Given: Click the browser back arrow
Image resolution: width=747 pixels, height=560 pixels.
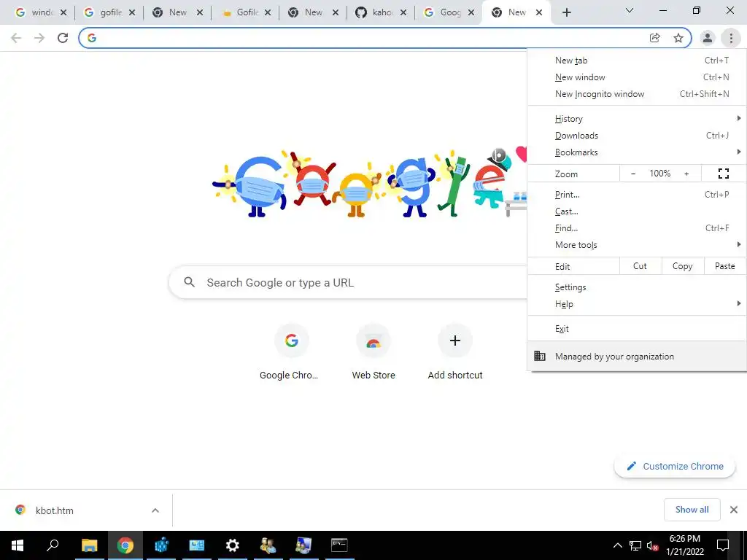Looking at the screenshot, I should pos(16,38).
